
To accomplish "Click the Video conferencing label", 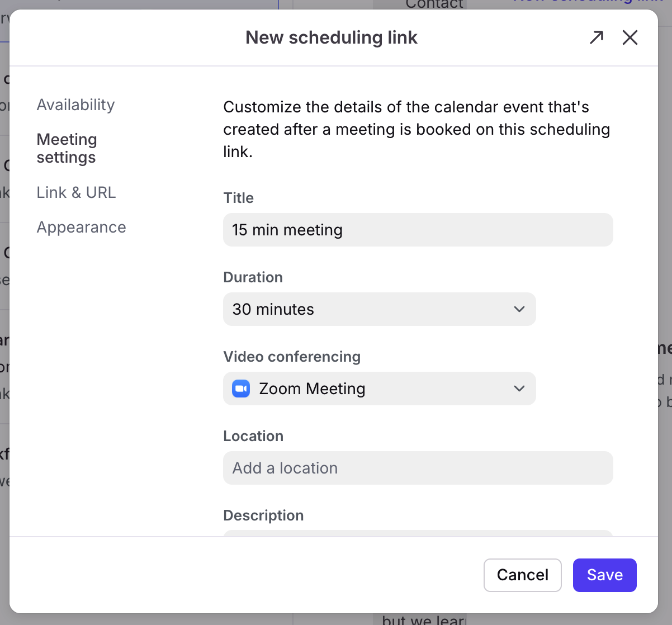I will tap(292, 357).
